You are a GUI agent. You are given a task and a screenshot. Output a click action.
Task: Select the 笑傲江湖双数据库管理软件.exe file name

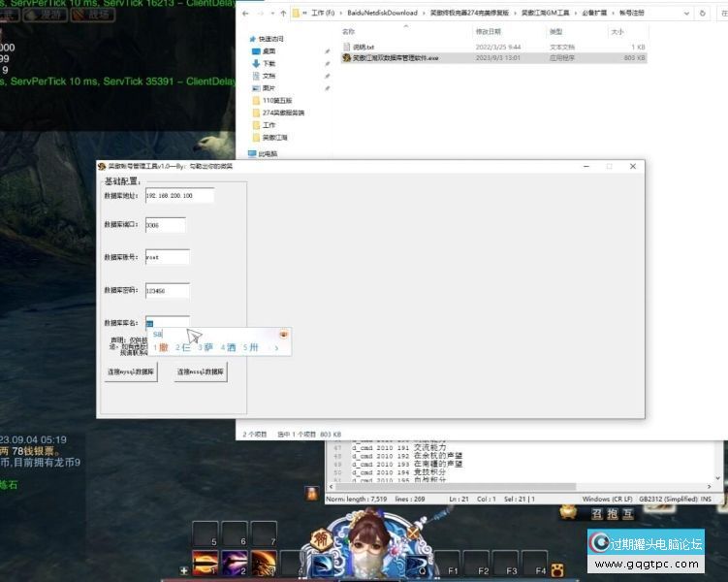pyautogui.click(x=396, y=58)
